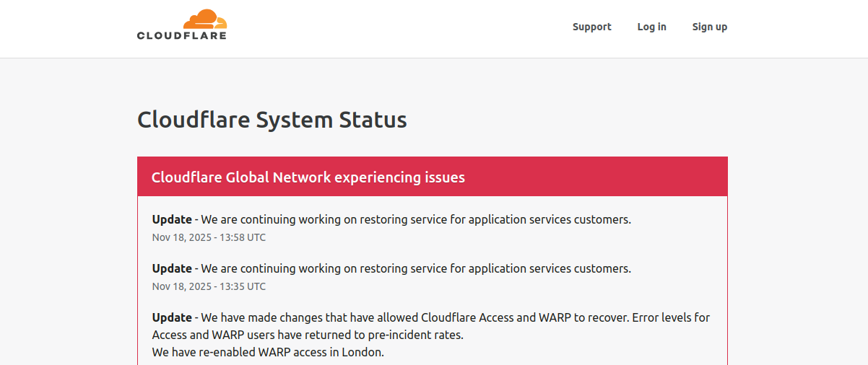Click the 'We have re-enabled WARP access in London' line

point(268,353)
